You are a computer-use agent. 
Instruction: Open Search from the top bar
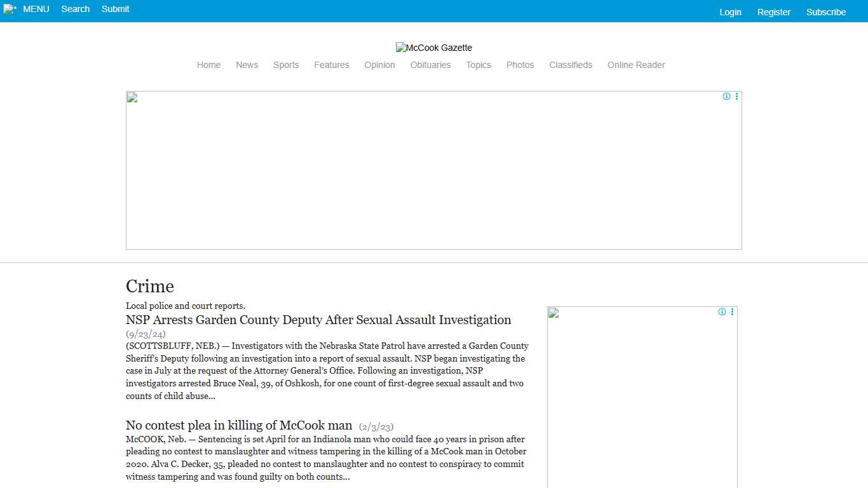point(75,9)
